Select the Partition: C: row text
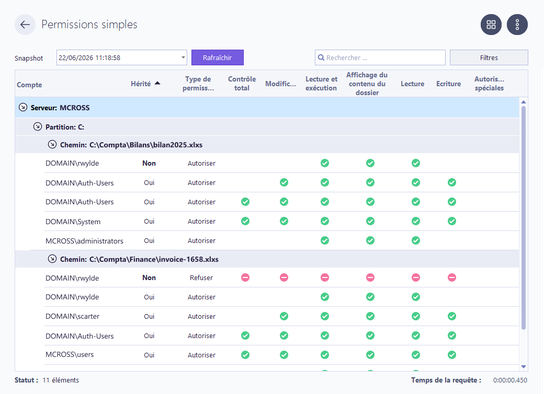This screenshot has width=544, height=394. (65, 127)
